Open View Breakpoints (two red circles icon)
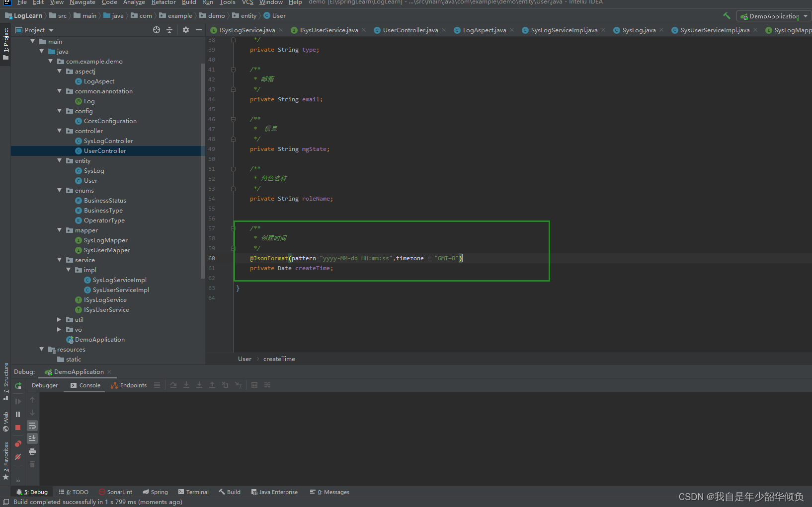812x507 pixels. click(x=18, y=444)
